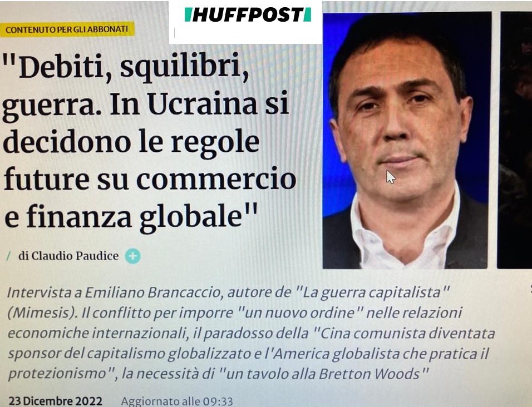532x407 pixels.
Task: Open the 'Contenuto per gli abbonati' yellow badge
Action: (67, 29)
